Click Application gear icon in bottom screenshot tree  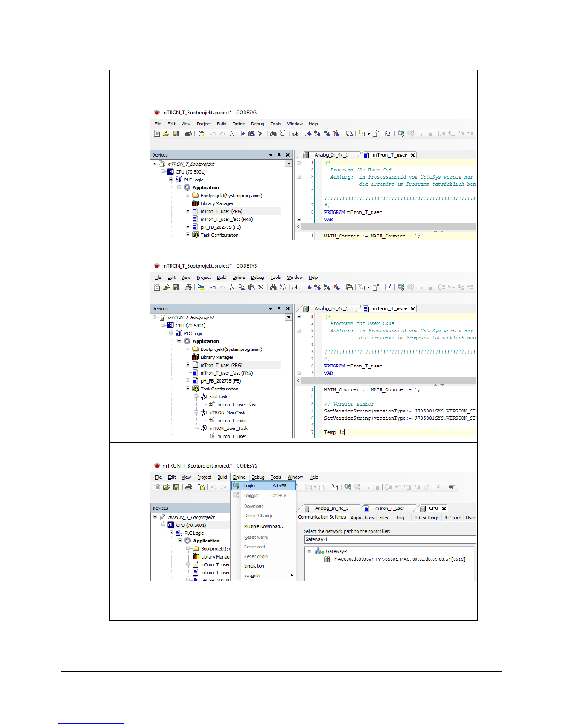tap(188, 541)
